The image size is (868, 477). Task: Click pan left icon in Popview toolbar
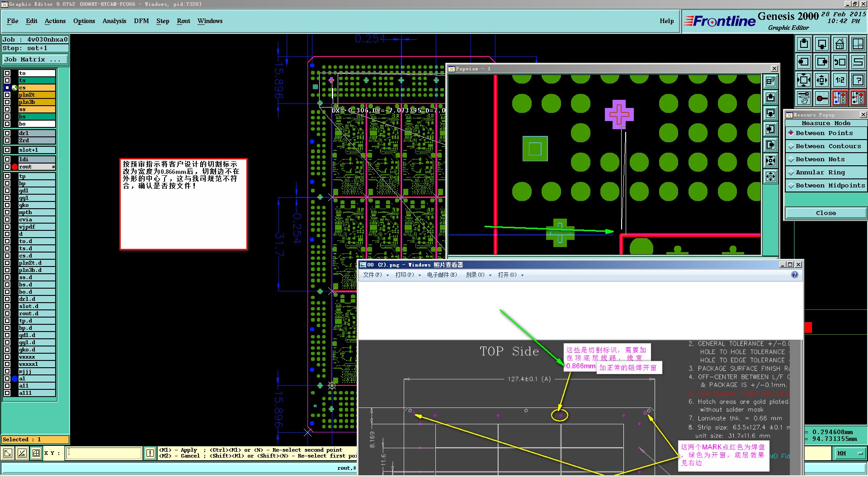[771, 129]
